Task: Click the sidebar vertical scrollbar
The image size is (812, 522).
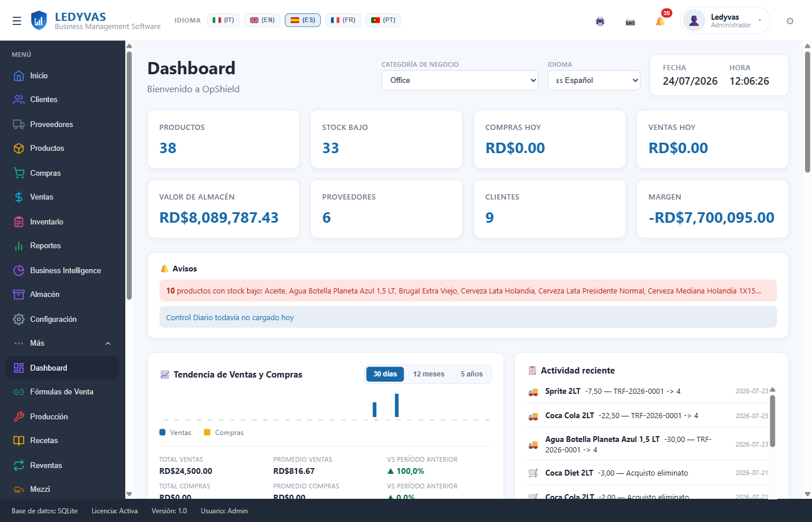Action: click(129, 176)
